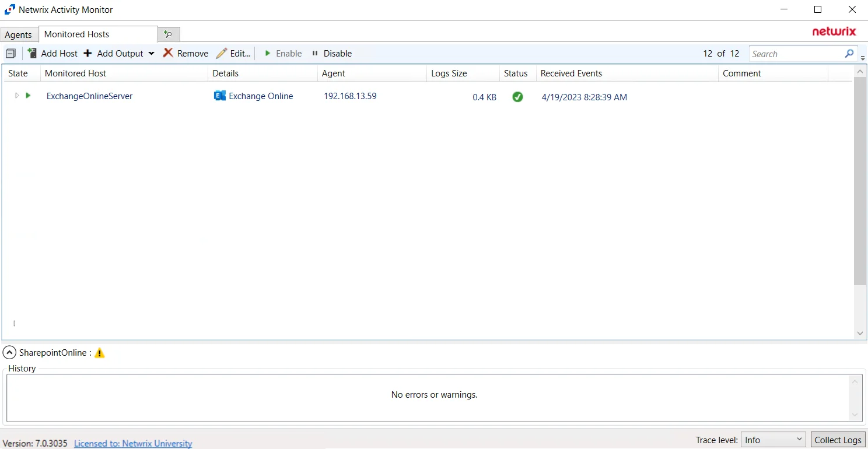This screenshot has height=449, width=868.
Task: Click the Disable pause button in the toolbar
Action: tap(332, 54)
